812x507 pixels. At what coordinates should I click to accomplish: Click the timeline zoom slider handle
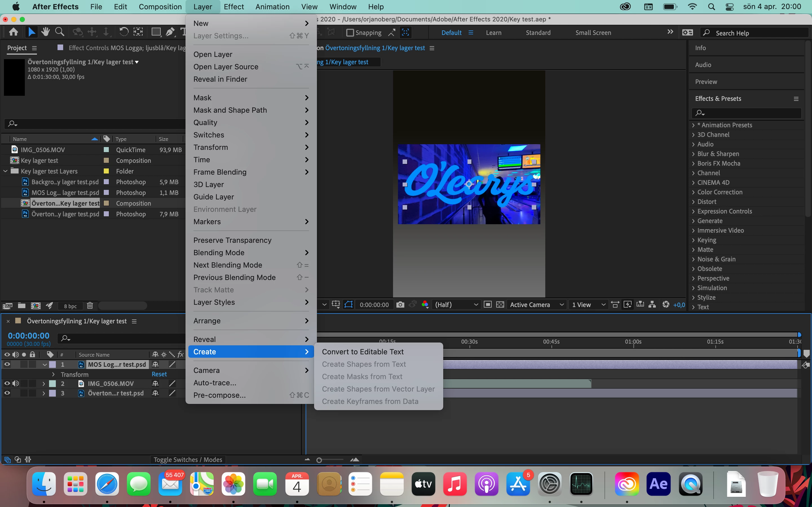[x=319, y=460]
